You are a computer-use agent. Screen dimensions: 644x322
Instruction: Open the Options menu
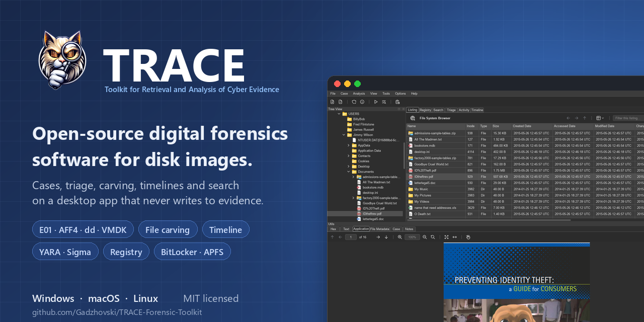(x=400, y=94)
